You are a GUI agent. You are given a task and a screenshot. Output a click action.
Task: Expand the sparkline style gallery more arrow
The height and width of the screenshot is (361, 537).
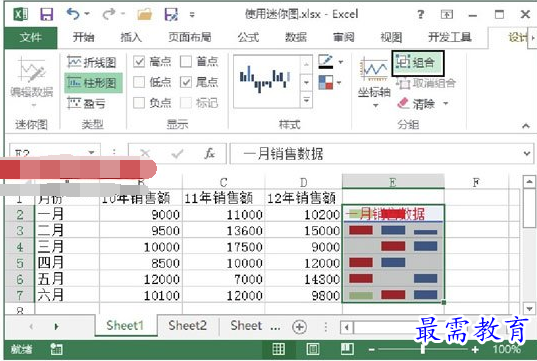306,100
